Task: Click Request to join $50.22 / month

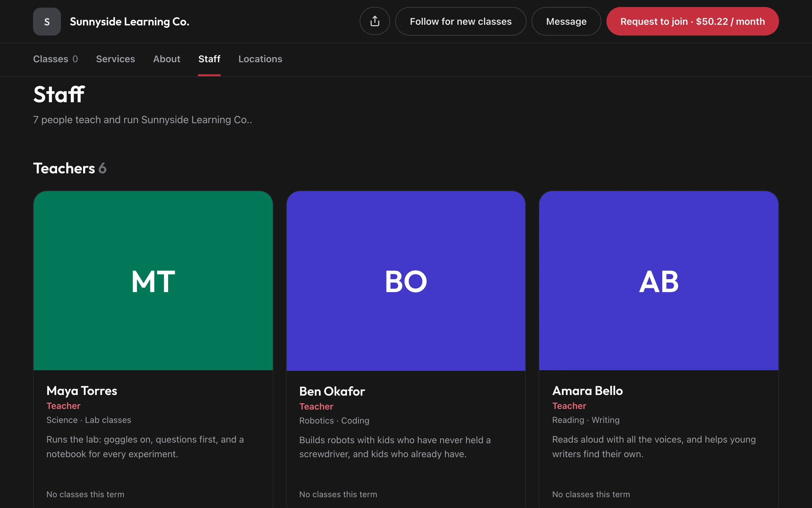Action: tap(692, 21)
